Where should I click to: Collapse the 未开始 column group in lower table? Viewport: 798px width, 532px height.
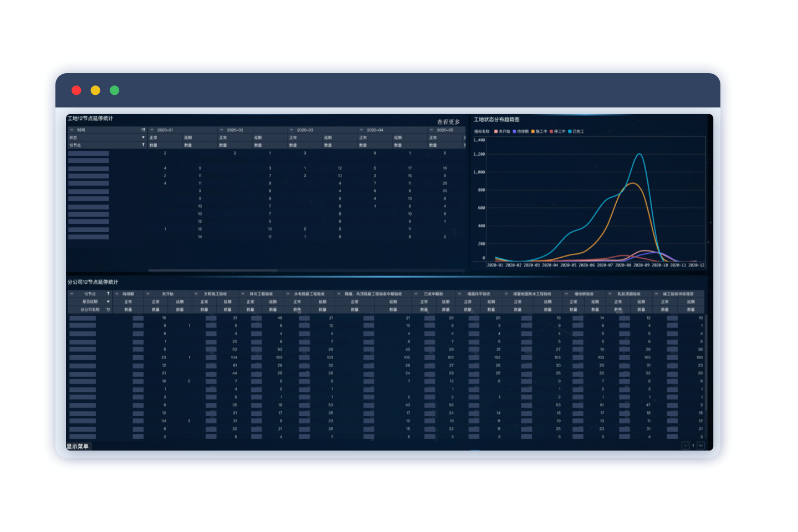[147, 294]
